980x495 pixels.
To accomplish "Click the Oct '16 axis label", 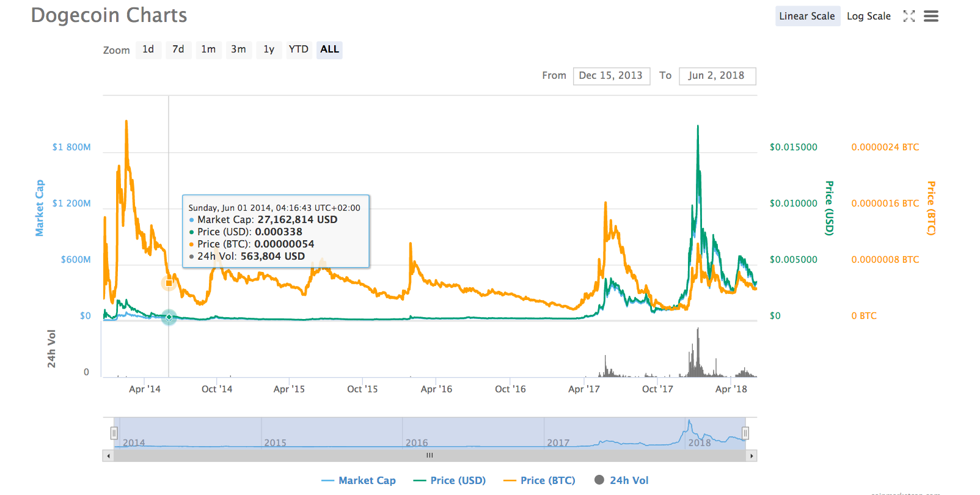I will (510, 389).
